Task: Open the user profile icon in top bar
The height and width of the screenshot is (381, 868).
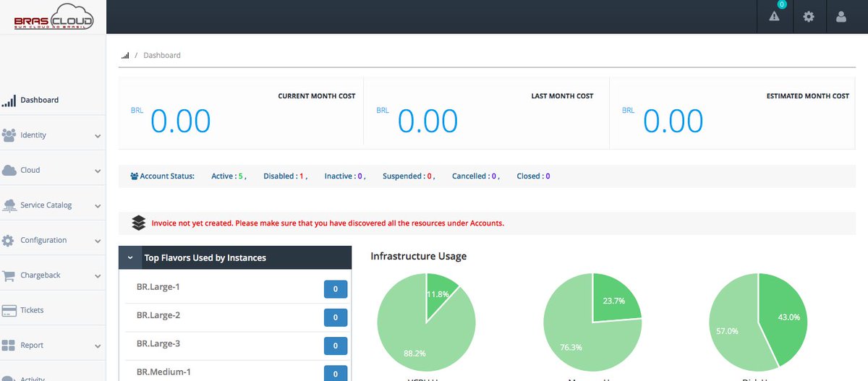Action: [x=841, y=17]
